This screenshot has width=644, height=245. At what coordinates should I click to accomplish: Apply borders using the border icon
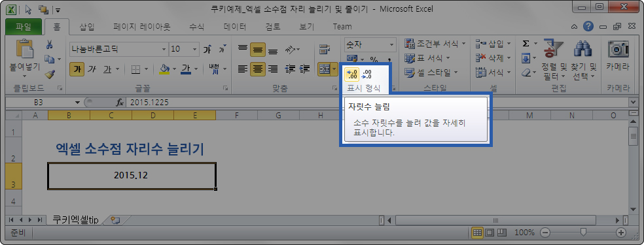pyautogui.click(x=136, y=70)
